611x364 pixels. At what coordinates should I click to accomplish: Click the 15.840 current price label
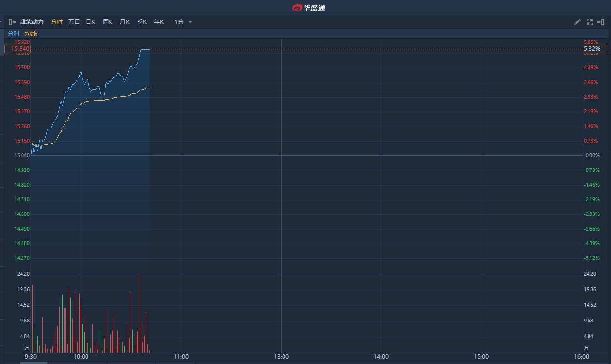18,49
